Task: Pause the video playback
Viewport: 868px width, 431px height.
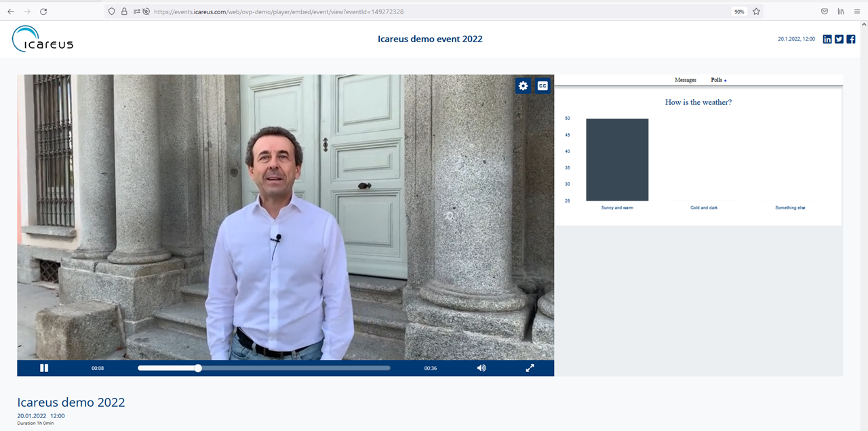Action: click(x=44, y=368)
